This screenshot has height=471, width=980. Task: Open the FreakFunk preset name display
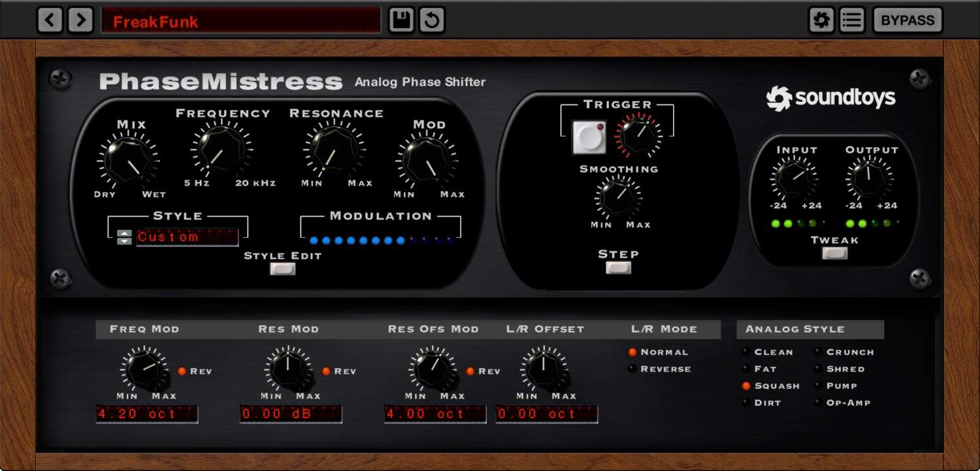[240, 21]
